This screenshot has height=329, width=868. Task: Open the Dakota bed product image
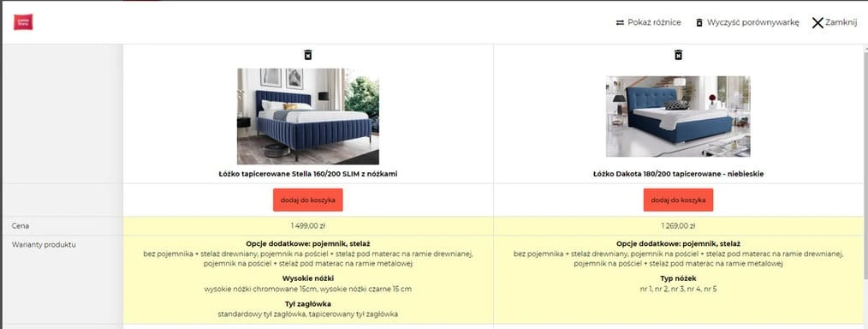pyautogui.click(x=678, y=117)
